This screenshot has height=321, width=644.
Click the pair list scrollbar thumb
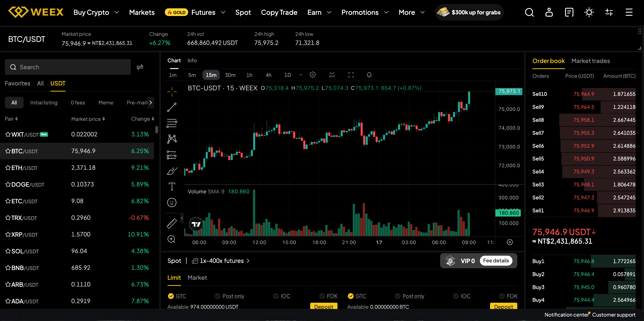(157, 129)
